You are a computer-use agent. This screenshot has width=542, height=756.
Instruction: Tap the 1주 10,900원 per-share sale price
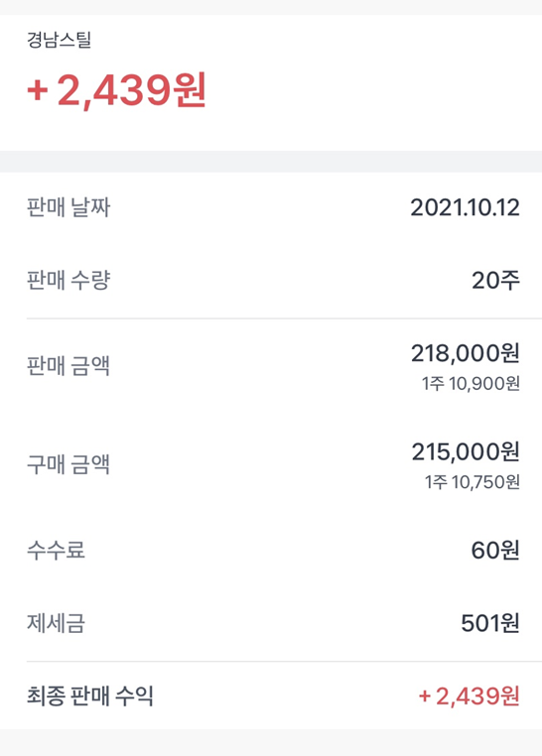click(x=471, y=384)
